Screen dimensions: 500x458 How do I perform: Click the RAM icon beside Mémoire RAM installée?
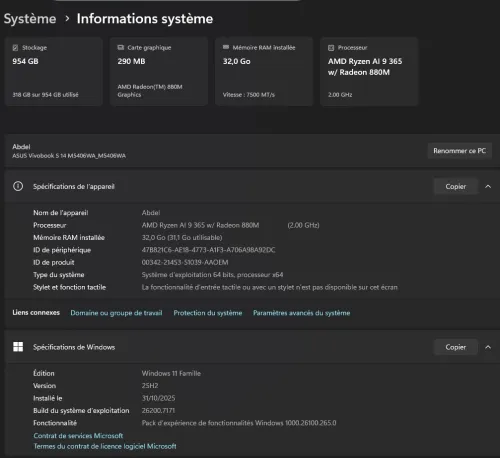226,47
